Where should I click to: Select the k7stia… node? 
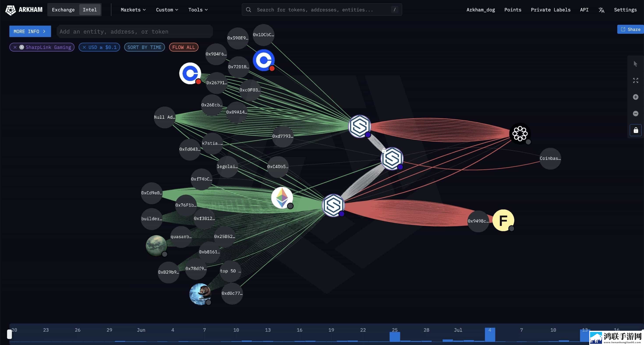click(212, 143)
